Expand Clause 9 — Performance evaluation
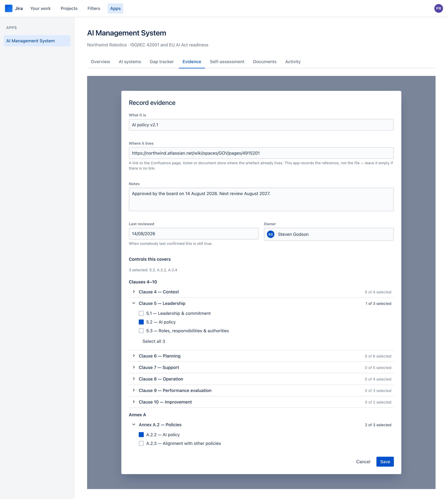This screenshot has width=448, height=499. point(261,390)
